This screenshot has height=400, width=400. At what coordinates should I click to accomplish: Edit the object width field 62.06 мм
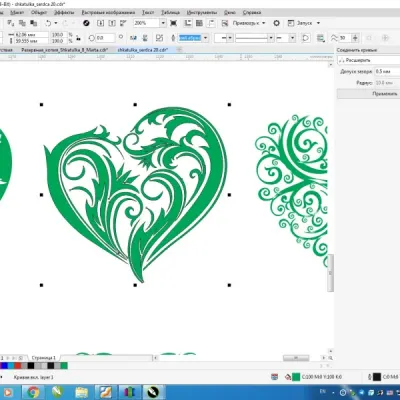pos(31,35)
